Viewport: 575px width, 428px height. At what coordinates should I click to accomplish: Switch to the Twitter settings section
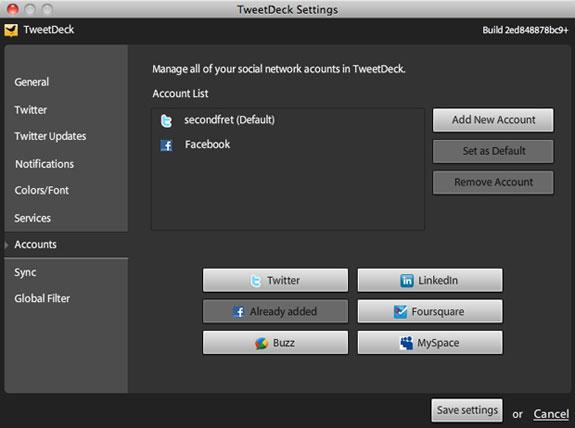pyautogui.click(x=31, y=110)
